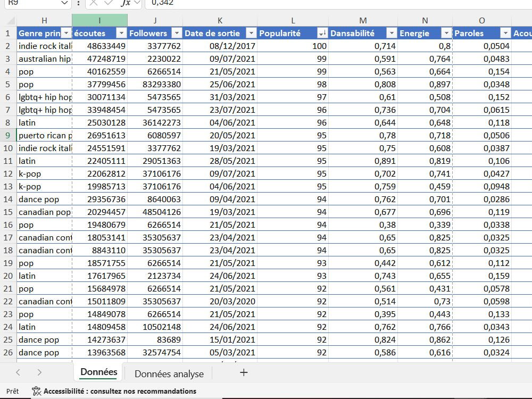Select column M header
This screenshot has width=532, height=399.
pos(363,21)
